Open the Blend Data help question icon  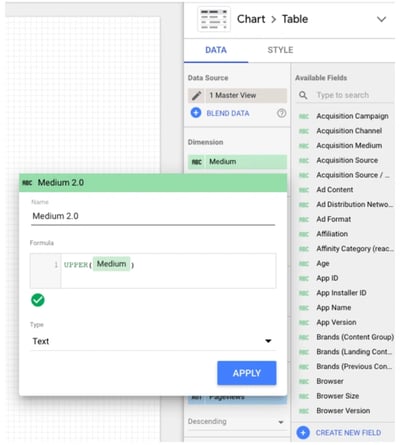click(281, 113)
